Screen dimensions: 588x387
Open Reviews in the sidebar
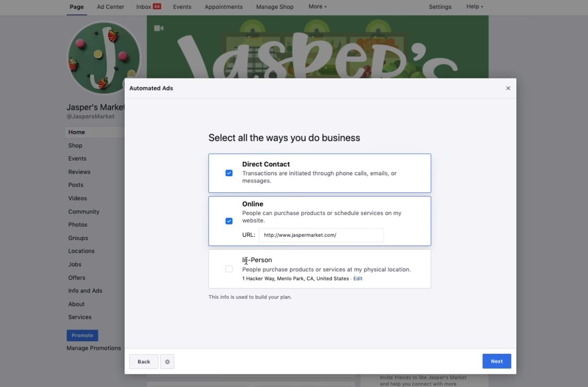coord(79,172)
